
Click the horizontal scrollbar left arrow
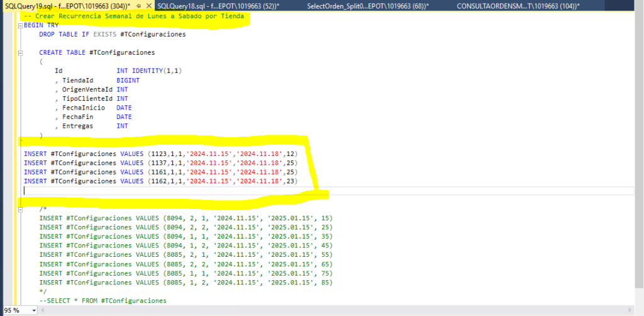[43, 311]
